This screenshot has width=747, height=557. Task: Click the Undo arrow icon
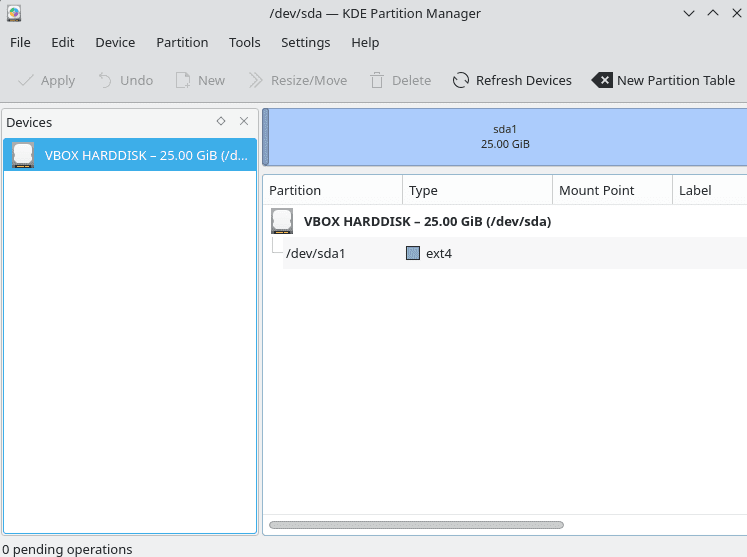point(105,80)
